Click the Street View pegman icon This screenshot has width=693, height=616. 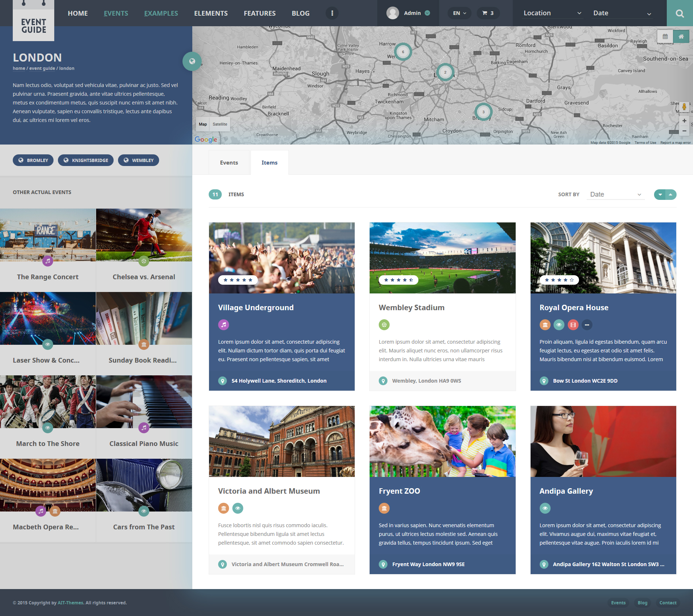coord(684,106)
